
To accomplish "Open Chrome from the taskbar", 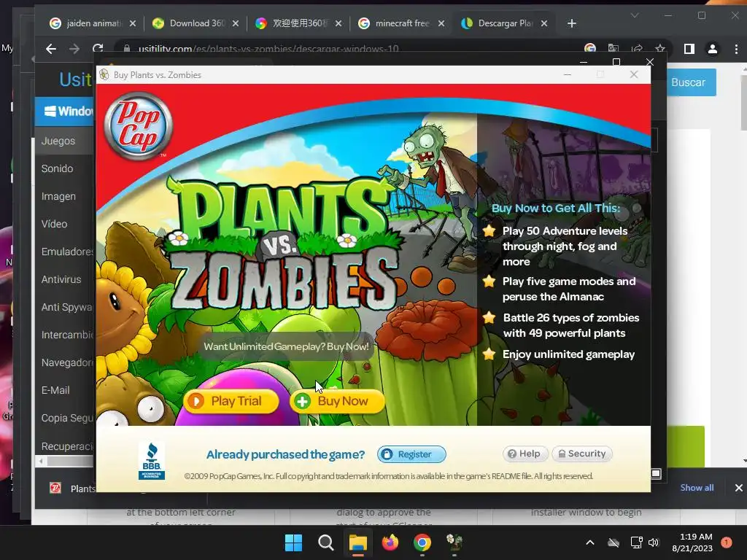I will point(422,542).
